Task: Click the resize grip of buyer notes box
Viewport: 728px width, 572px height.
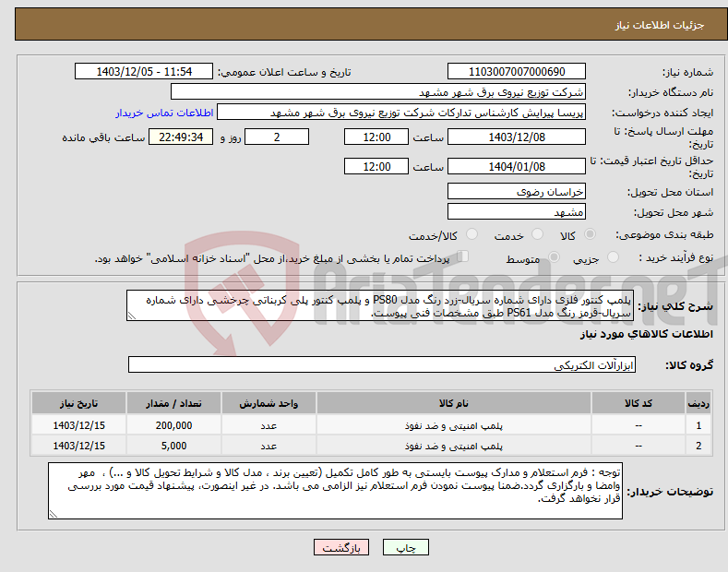Action: point(54,514)
